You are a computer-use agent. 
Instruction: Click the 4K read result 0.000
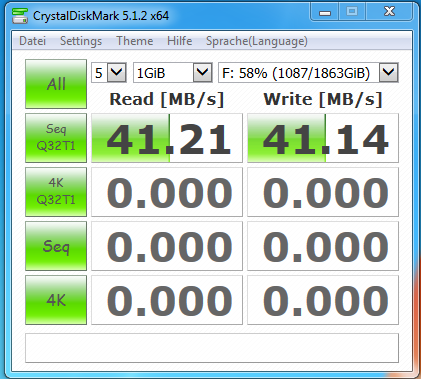(x=167, y=300)
